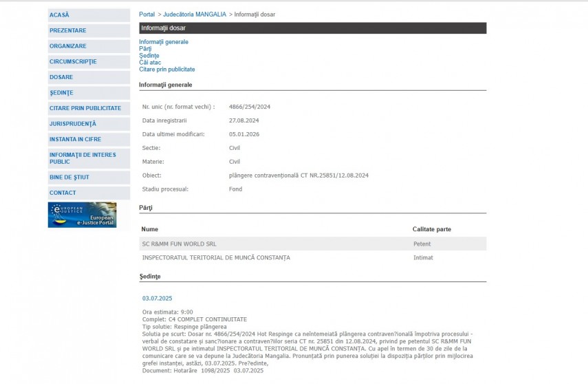Image resolution: width=588 pixels, height=384 pixels.
Task: Go to Judecătoria MANGALIA breadcrumb link
Action: [194, 14]
